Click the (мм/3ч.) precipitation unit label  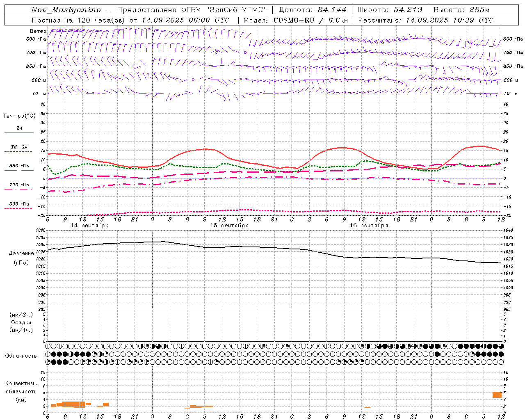[21, 315]
